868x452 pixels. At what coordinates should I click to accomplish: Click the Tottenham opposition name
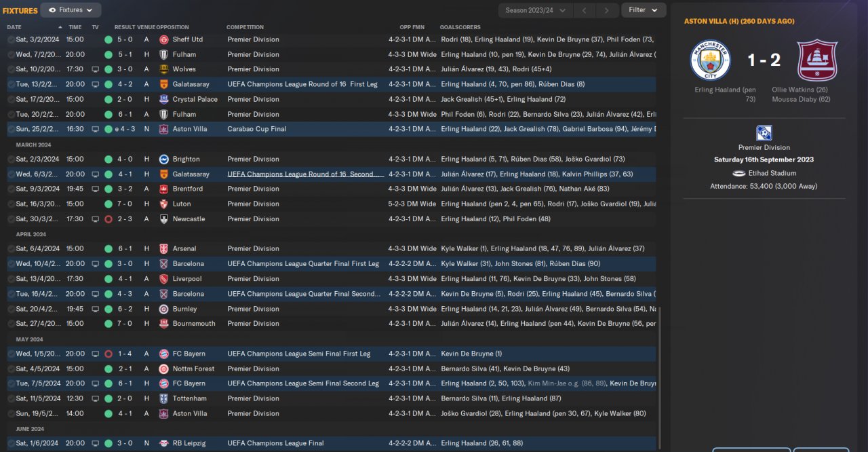[x=189, y=398]
